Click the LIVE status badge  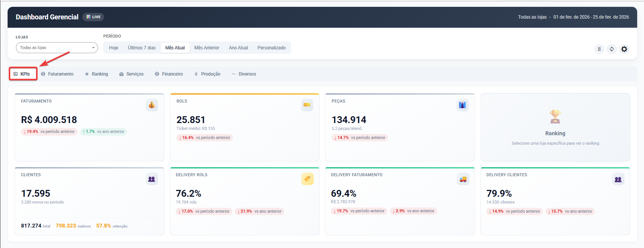pyautogui.click(x=93, y=17)
